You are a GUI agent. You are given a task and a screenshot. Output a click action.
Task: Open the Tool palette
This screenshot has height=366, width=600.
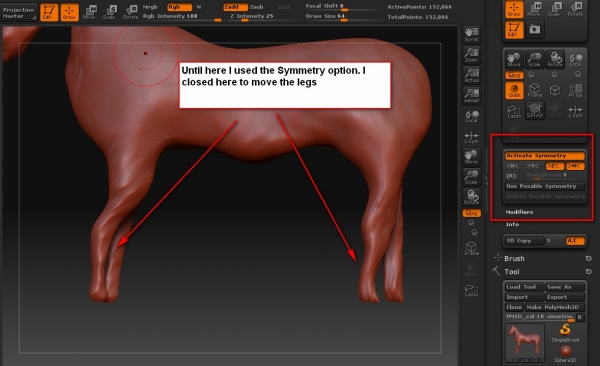[x=512, y=272]
